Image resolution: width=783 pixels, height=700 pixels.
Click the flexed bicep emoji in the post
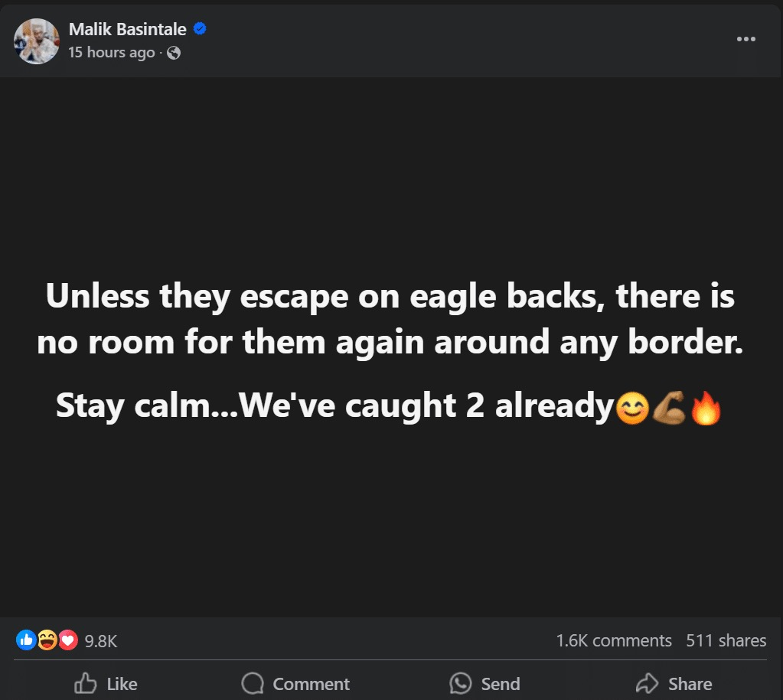[x=667, y=409]
